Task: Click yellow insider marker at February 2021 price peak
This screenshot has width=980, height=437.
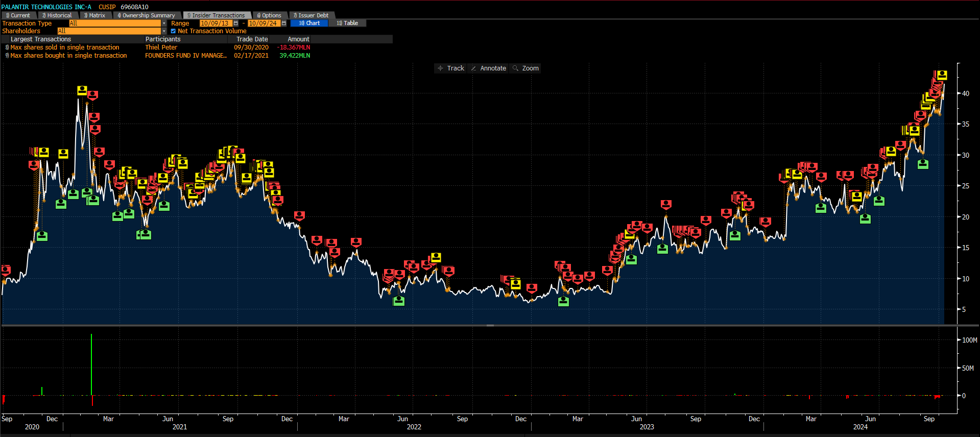Action: [x=82, y=90]
